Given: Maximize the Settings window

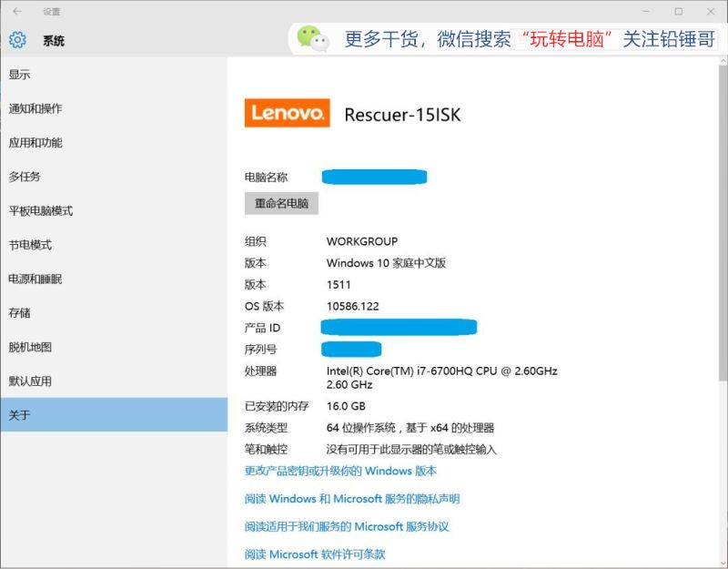Looking at the screenshot, I should (678, 12).
